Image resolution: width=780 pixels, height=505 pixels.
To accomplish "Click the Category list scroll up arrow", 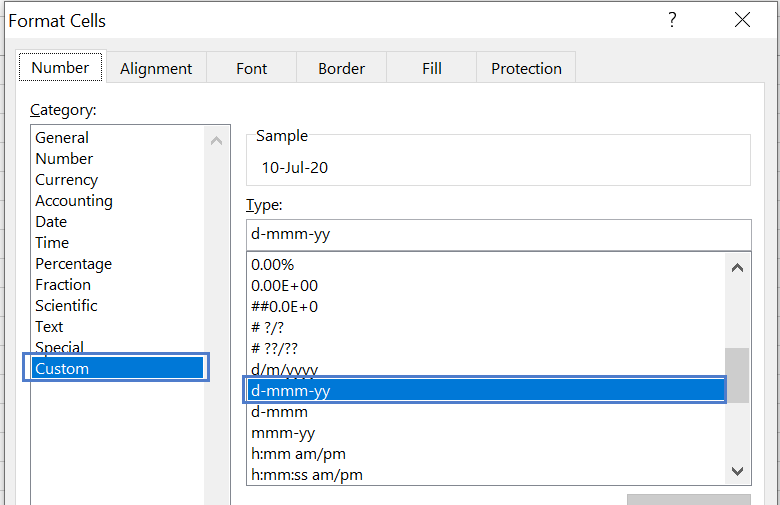I will (x=216, y=141).
